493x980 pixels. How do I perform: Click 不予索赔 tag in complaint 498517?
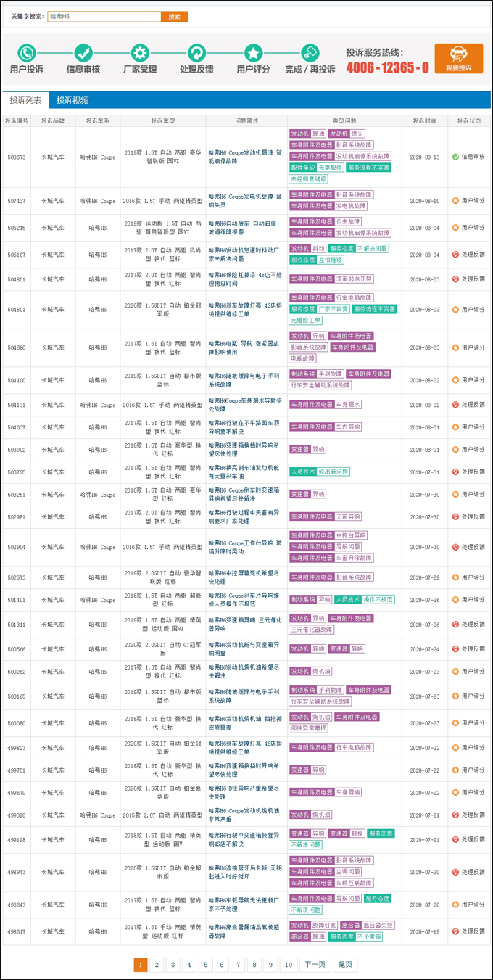(370, 937)
